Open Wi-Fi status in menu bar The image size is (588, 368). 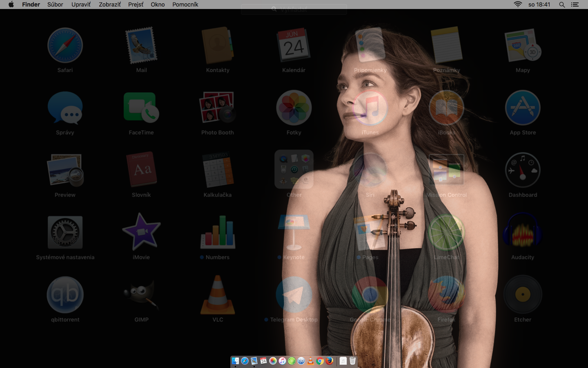click(518, 4)
